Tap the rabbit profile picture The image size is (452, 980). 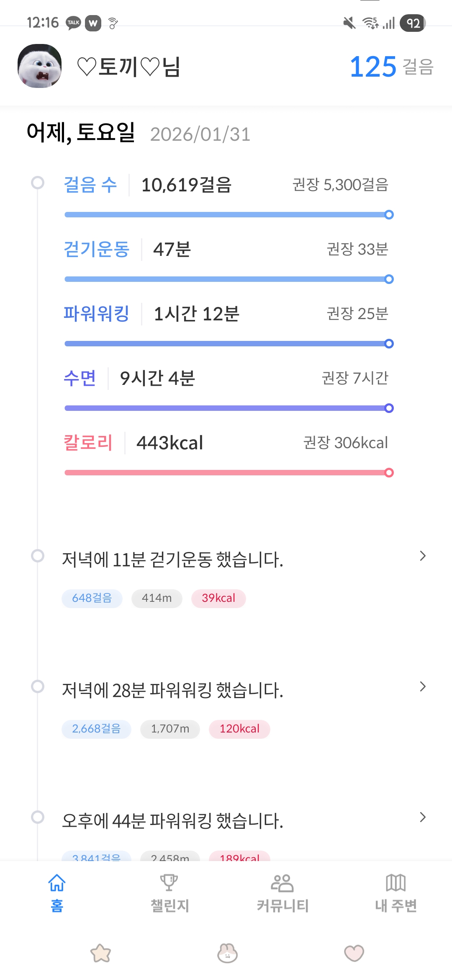click(x=40, y=66)
